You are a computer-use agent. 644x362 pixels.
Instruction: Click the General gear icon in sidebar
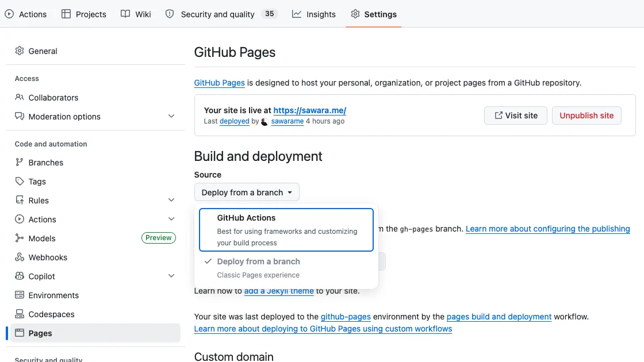[x=20, y=51]
